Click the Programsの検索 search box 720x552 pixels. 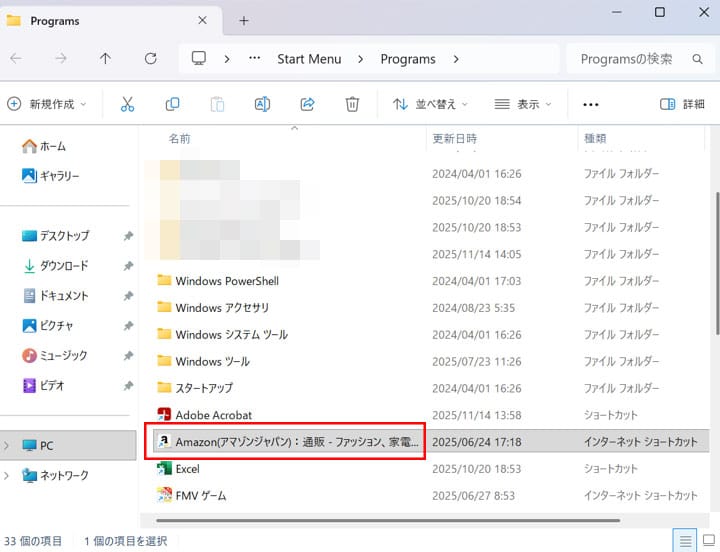tap(635, 59)
